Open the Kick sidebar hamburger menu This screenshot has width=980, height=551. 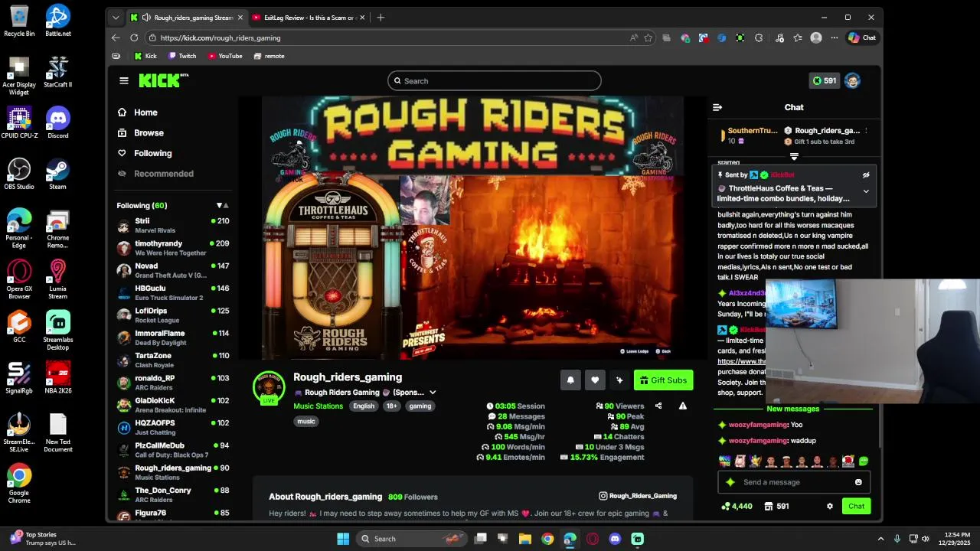click(x=124, y=80)
